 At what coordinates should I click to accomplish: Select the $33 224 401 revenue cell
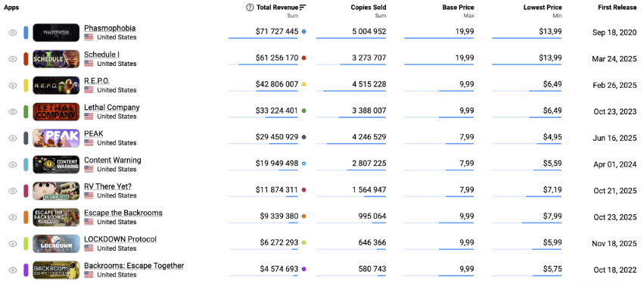[277, 111]
